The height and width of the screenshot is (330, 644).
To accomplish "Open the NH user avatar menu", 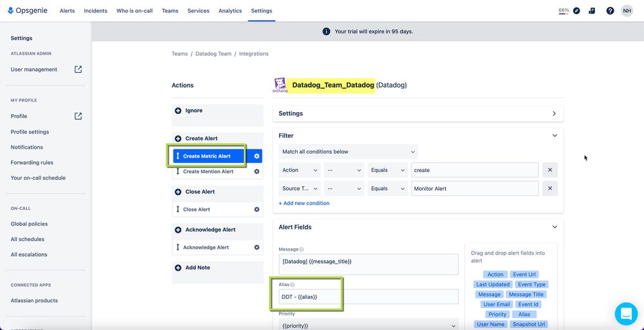I will pos(627,11).
